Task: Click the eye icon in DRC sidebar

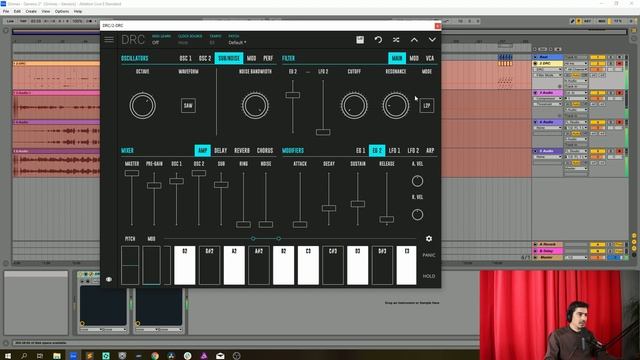Action: coord(109,279)
